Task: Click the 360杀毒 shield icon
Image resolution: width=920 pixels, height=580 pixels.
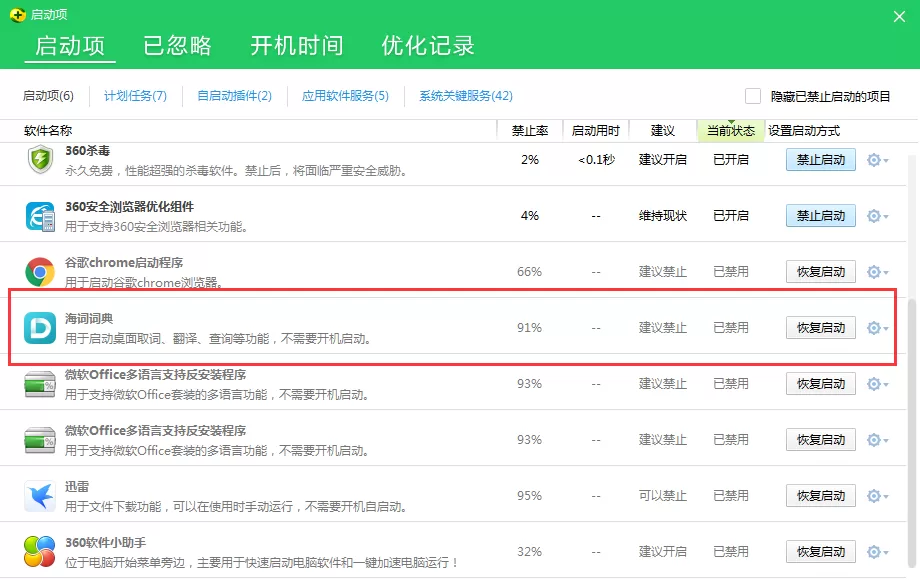Action: [x=40, y=160]
